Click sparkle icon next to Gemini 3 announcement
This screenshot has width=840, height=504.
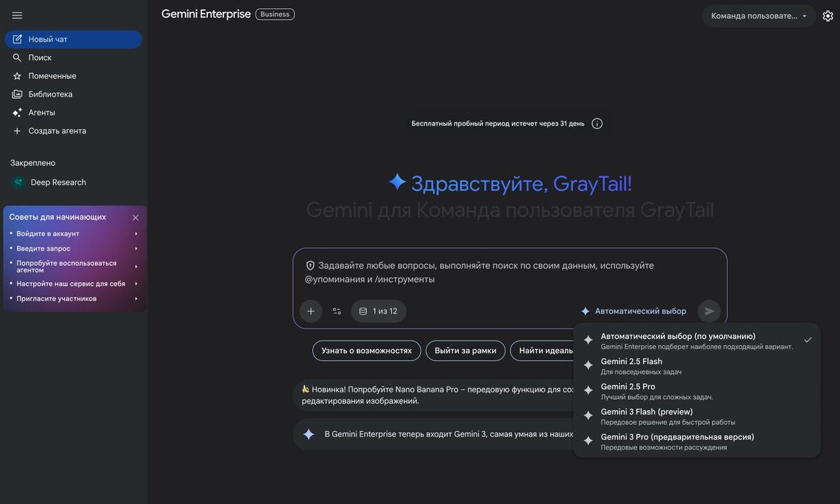pos(308,434)
